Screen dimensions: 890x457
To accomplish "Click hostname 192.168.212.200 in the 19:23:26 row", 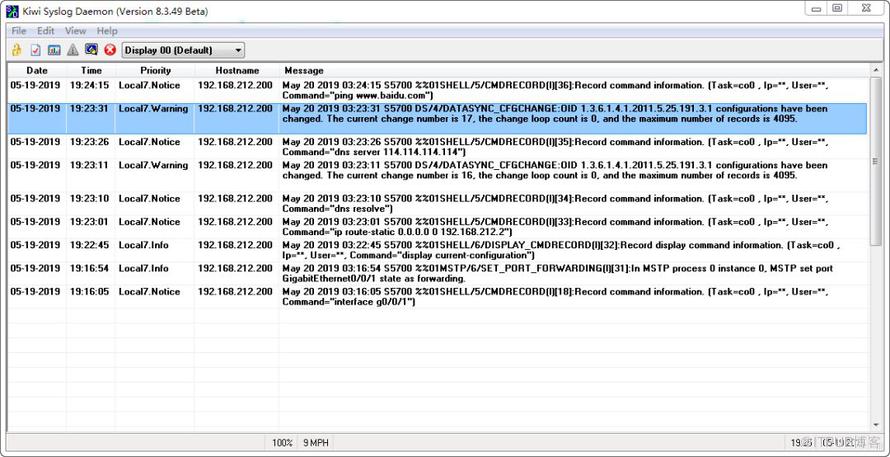I will (235, 142).
